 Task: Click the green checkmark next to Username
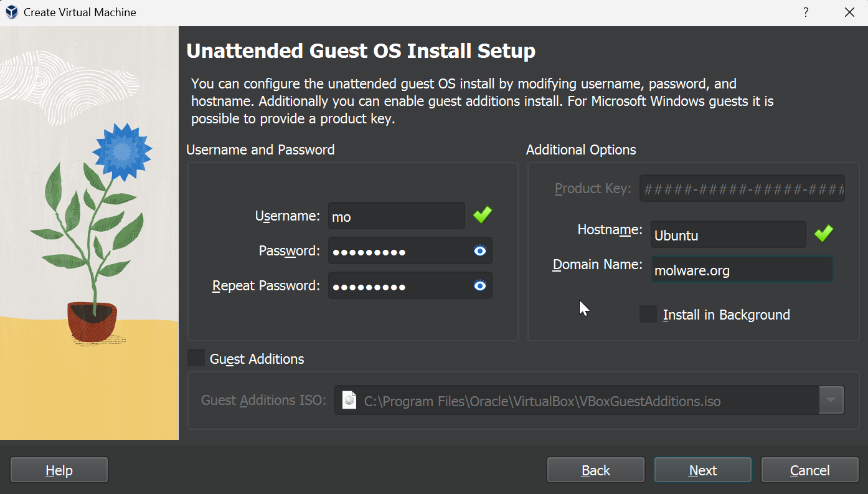point(482,216)
